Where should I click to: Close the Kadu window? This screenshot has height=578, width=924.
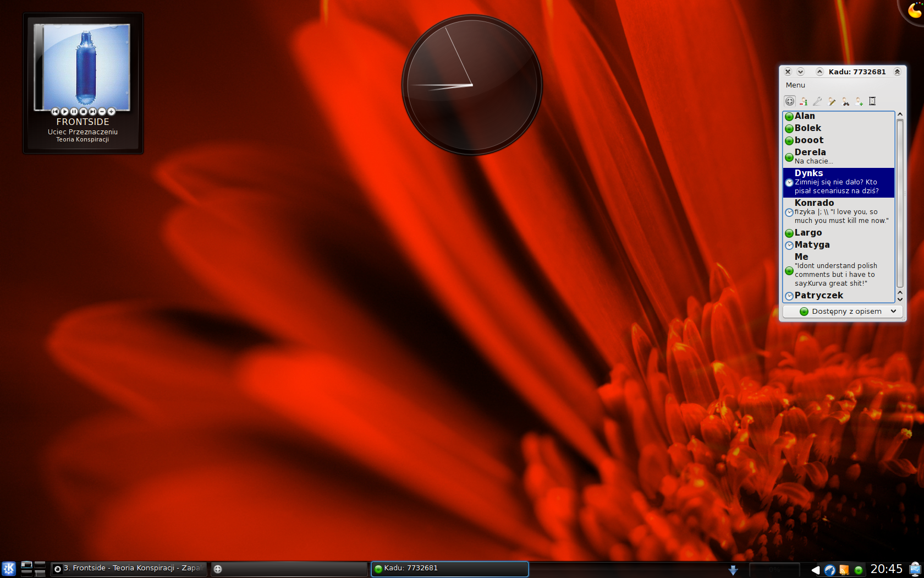[788, 72]
